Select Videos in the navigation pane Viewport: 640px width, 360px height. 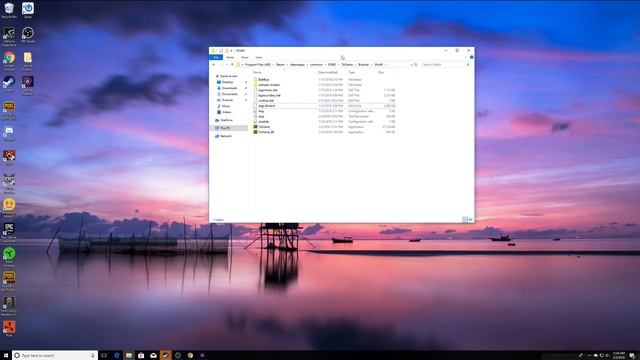pyautogui.click(x=226, y=112)
